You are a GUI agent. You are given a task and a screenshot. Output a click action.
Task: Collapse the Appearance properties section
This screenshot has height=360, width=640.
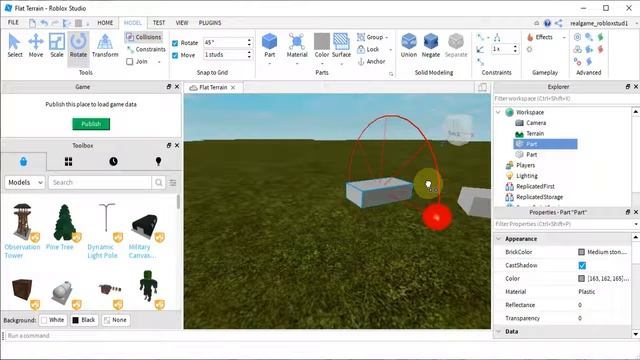[x=499, y=239]
